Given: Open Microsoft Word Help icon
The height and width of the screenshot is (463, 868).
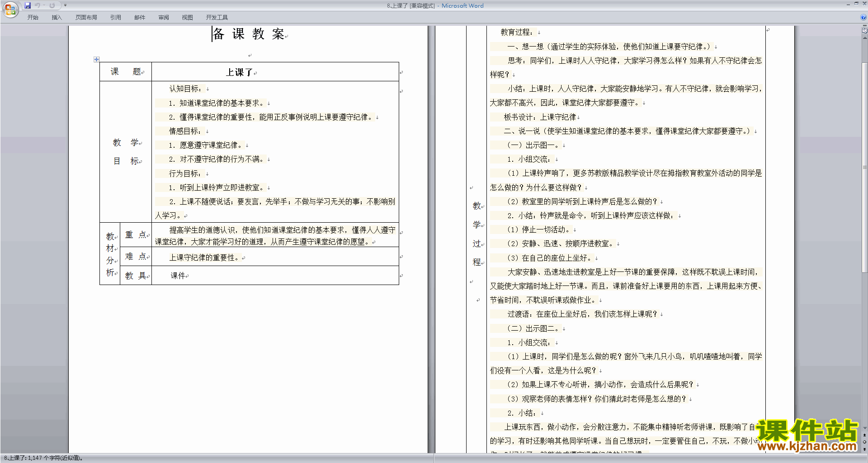Looking at the screenshot, I should pos(863,17).
